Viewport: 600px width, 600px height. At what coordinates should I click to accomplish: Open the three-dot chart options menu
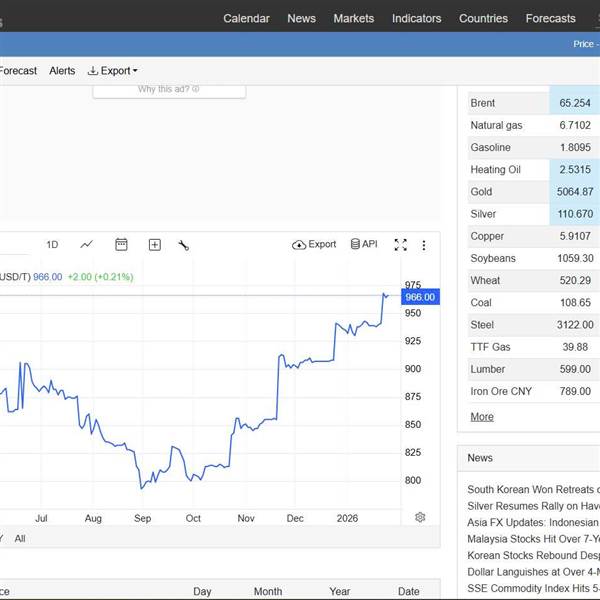click(x=423, y=245)
